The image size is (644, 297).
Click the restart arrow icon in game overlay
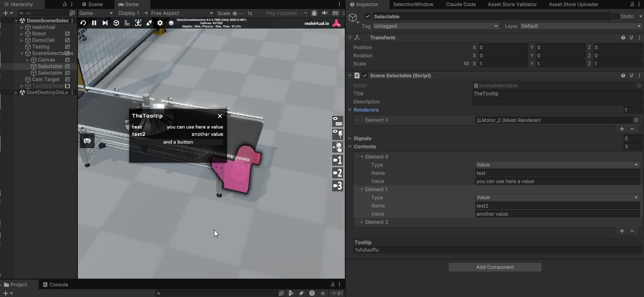(x=83, y=23)
